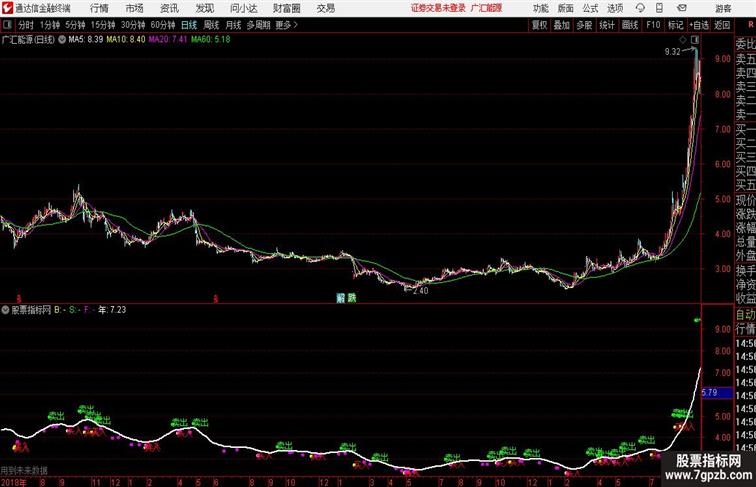The height and width of the screenshot is (487, 756).
Task: Switch to 1分钟 period
Action: coord(50,25)
